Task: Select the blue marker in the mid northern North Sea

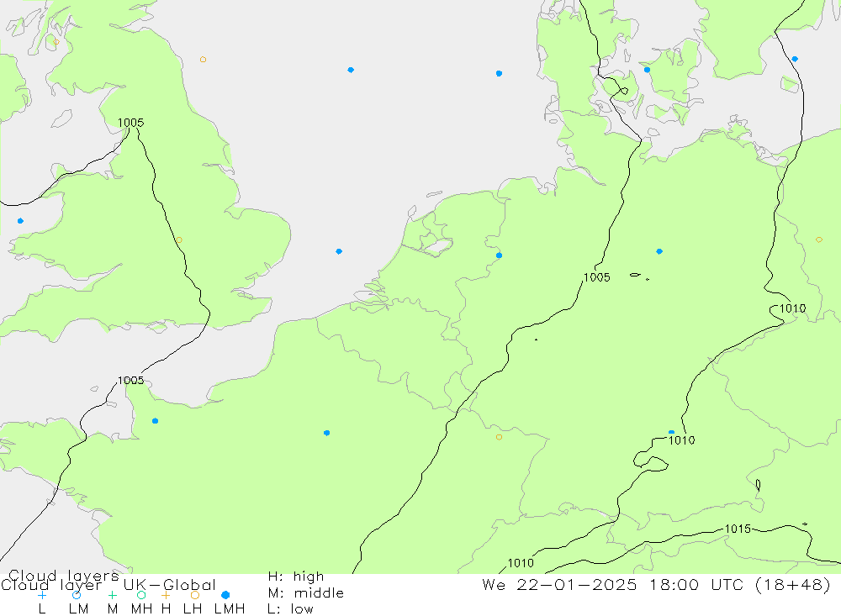Action: pyautogui.click(x=350, y=70)
